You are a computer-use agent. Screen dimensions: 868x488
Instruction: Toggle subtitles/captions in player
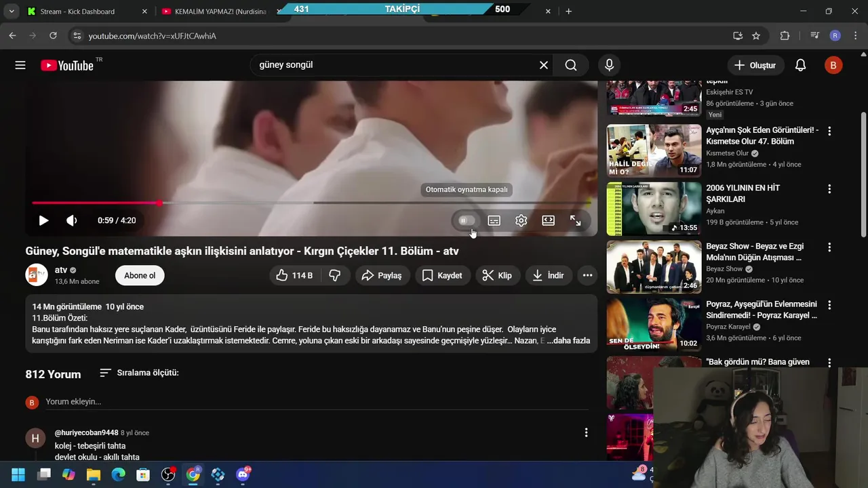click(494, 220)
